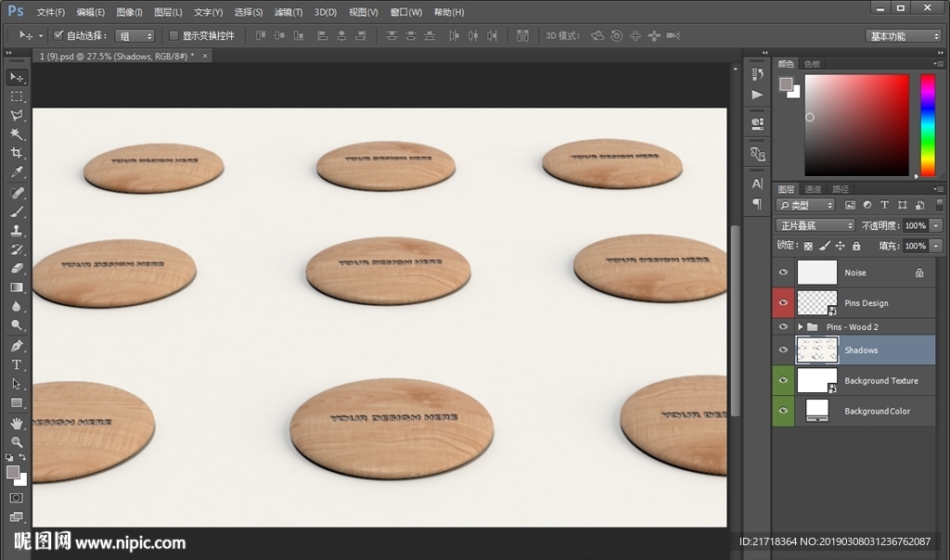This screenshot has width=950, height=560.
Task: Hide the Noise layer
Action: pyautogui.click(x=783, y=273)
